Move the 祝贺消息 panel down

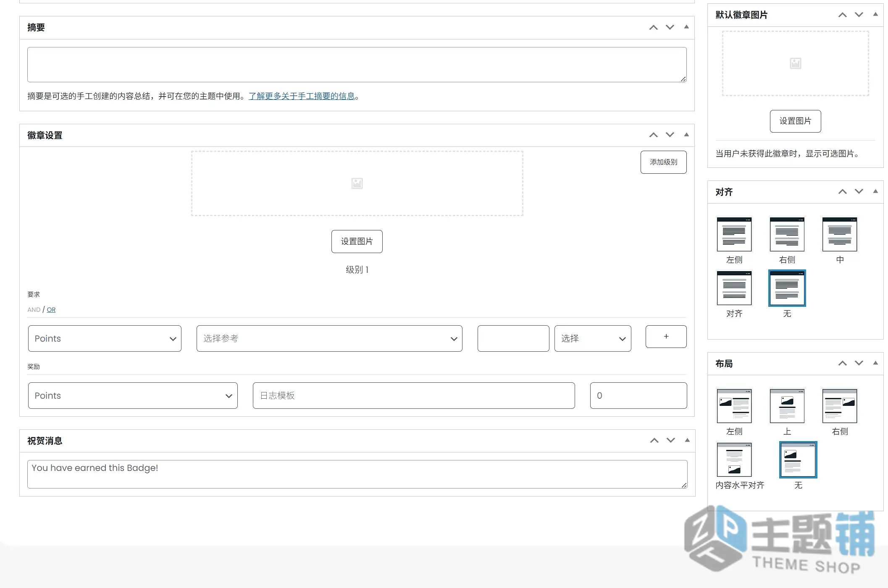[671, 441]
